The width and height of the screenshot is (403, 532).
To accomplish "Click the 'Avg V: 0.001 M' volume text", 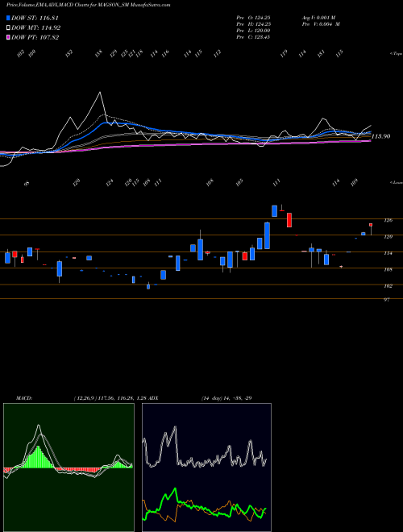I will [318, 18].
